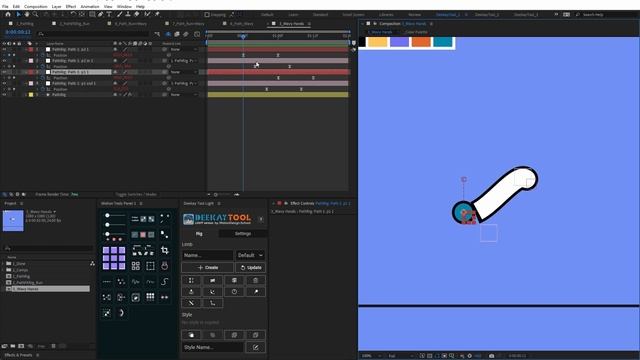The height and width of the screenshot is (360, 640).
Task: Open layer 4 parent link dropdown
Action: tap(184, 83)
